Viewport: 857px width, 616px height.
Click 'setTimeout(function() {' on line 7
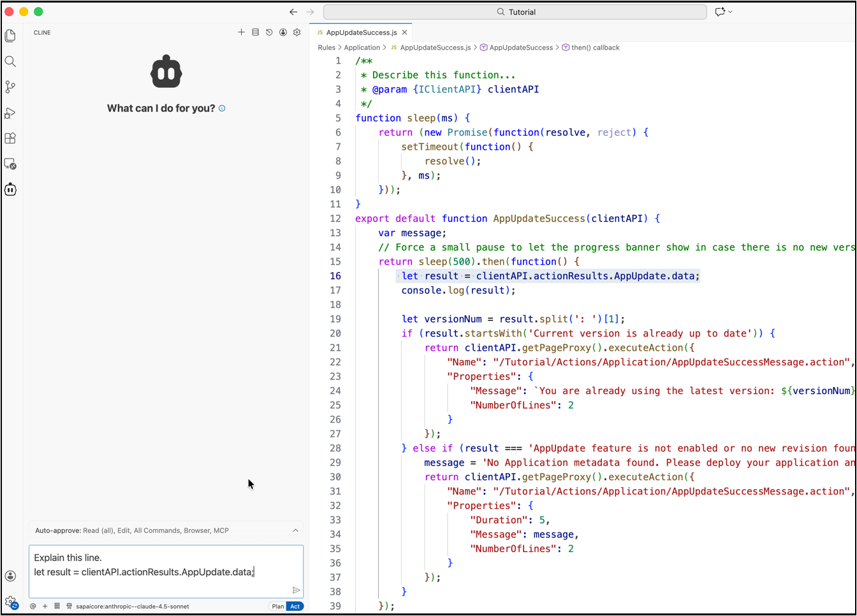click(467, 147)
